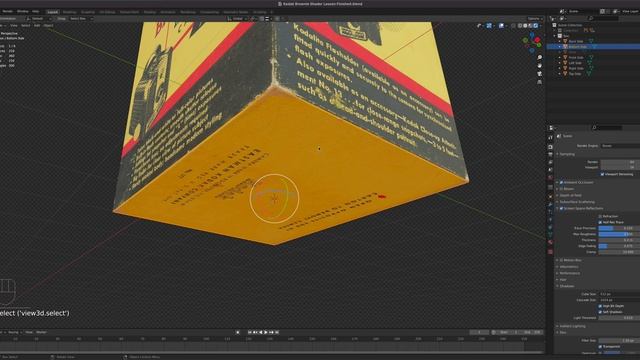Expand the Depth of Field panel
The image size is (640, 360).
[570, 196]
